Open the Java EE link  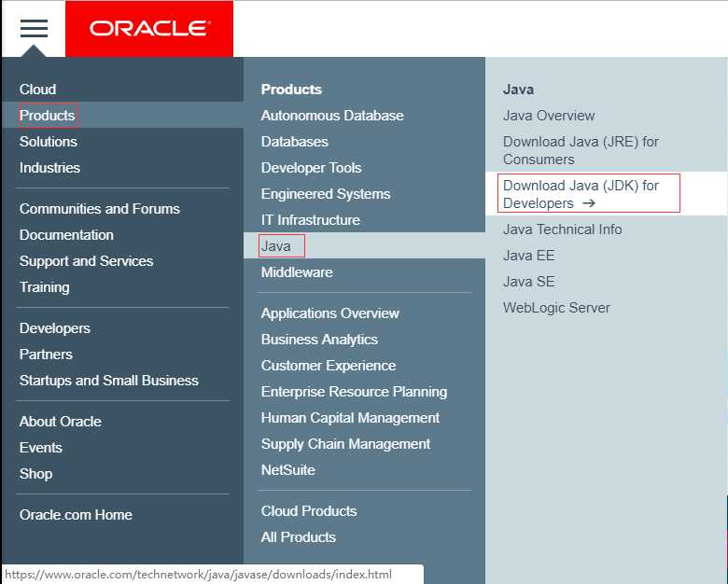point(529,256)
